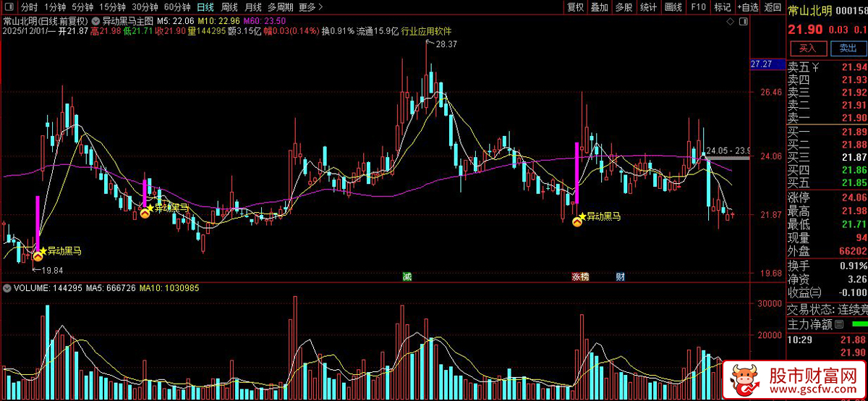The height and width of the screenshot is (401, 868).
Task: Click the 减 event marker on chart
Action: [407, 277]
